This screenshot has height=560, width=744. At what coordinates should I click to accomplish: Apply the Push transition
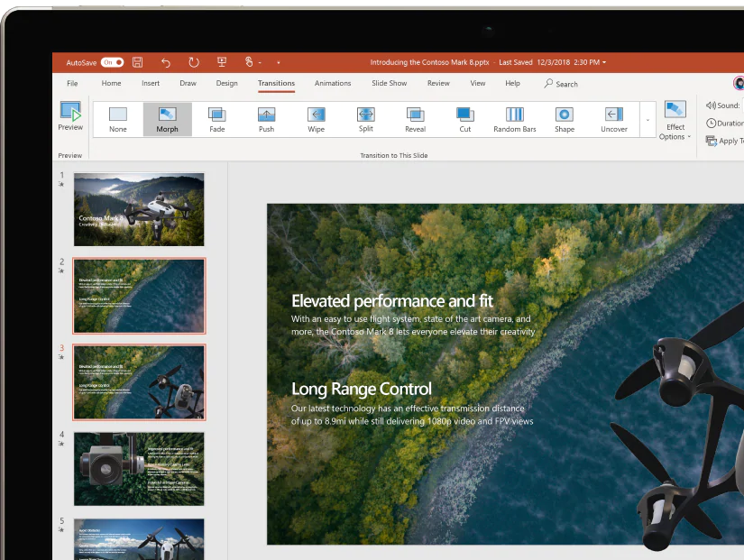point(266,119)
